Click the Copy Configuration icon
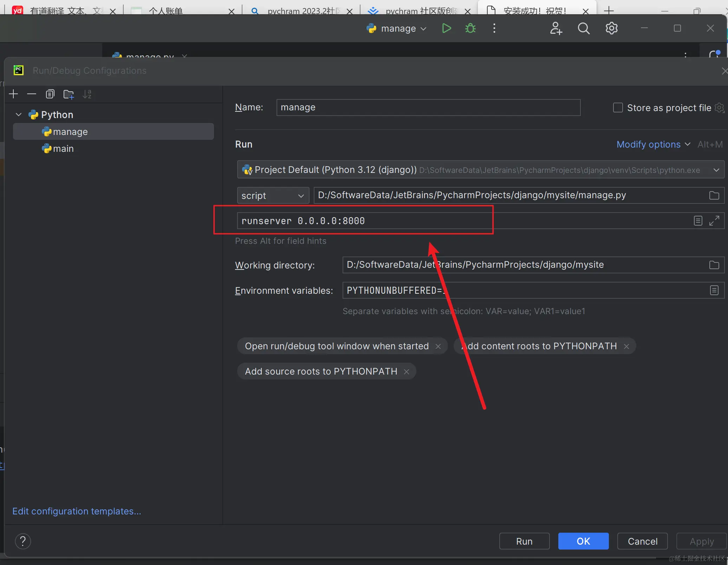This screenshot has width=728, height=565. pos(50,94)
